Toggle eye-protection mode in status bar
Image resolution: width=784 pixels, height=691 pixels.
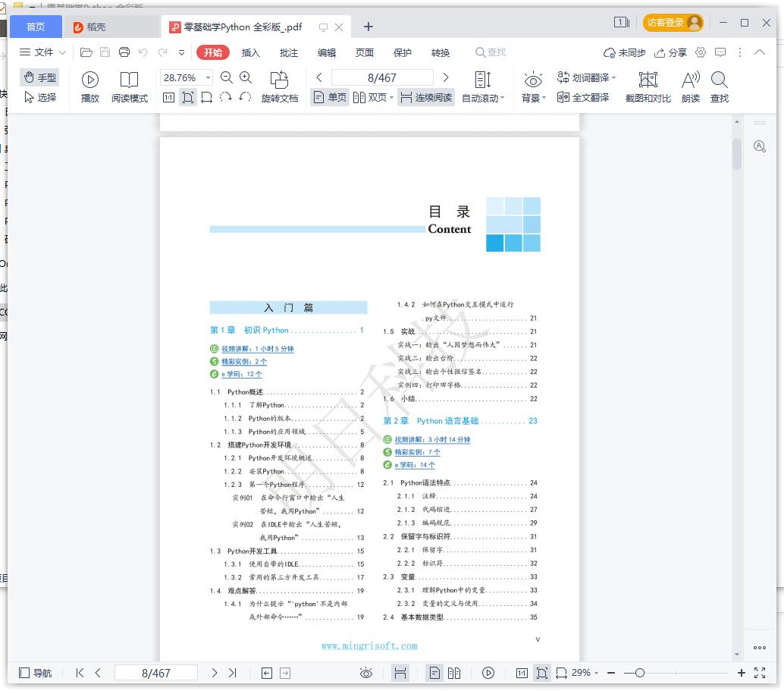point(366,673)
